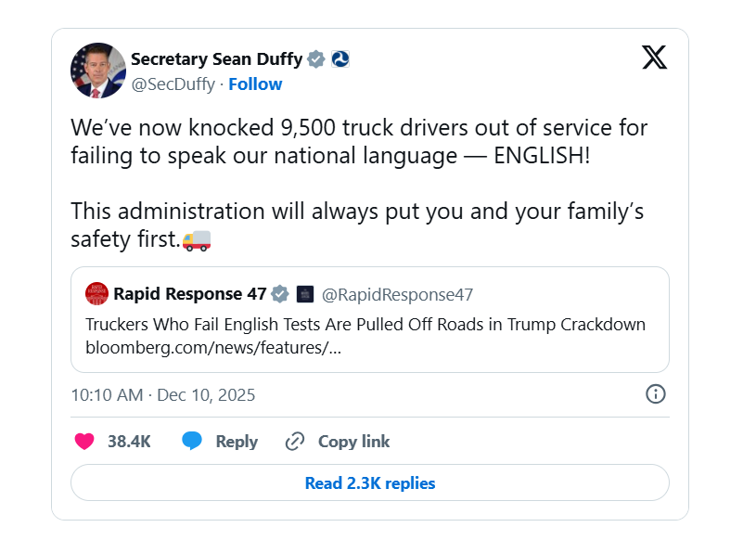Open the tweet info circle icon
This screenshot has width=756, height=540.
pos(655,394)
